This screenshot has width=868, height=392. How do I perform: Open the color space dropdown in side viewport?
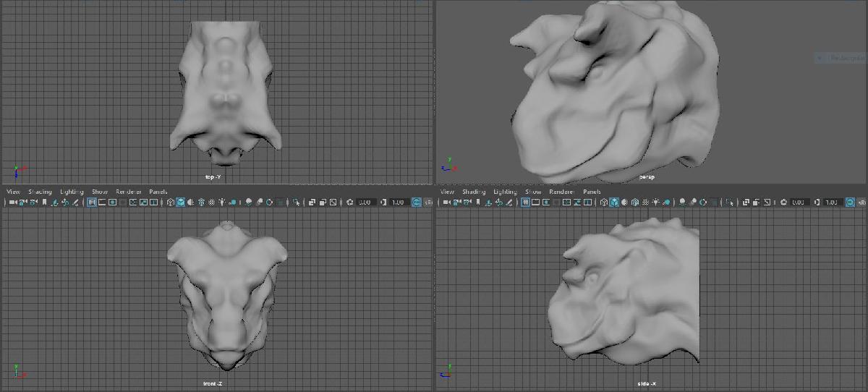861,202
